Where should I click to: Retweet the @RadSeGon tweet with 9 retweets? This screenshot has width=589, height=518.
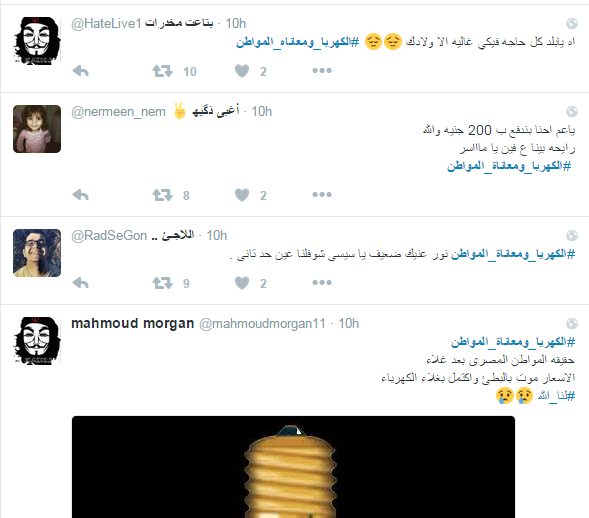pyautogui.click(x=162, y=283)
